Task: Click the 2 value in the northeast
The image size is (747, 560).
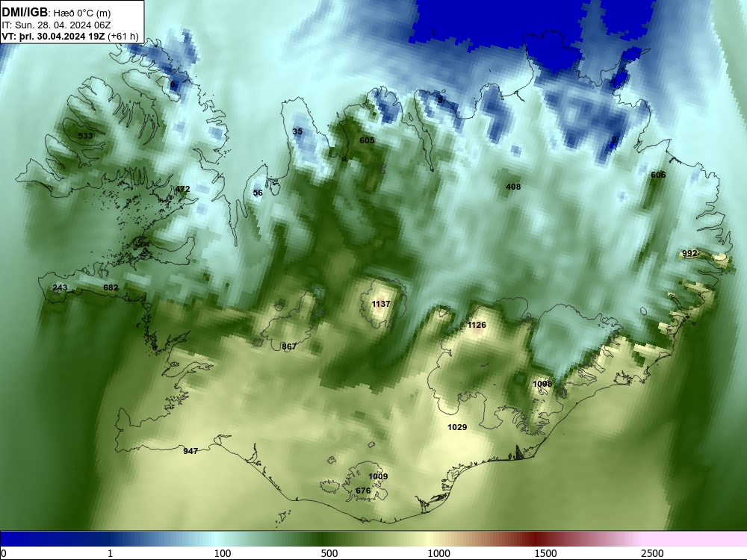Action: 614,140
